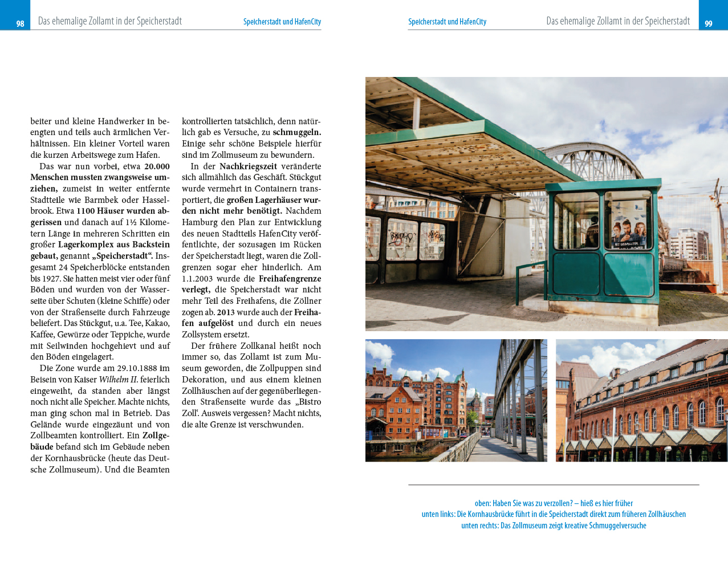Select the large green customs booth photo
Screen dimensions: 728x570
point(546,203)
